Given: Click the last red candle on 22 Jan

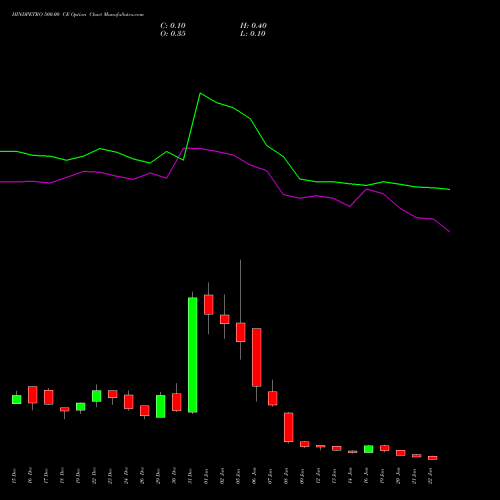Looking at the screenshot, I should [x=433, y=458].
